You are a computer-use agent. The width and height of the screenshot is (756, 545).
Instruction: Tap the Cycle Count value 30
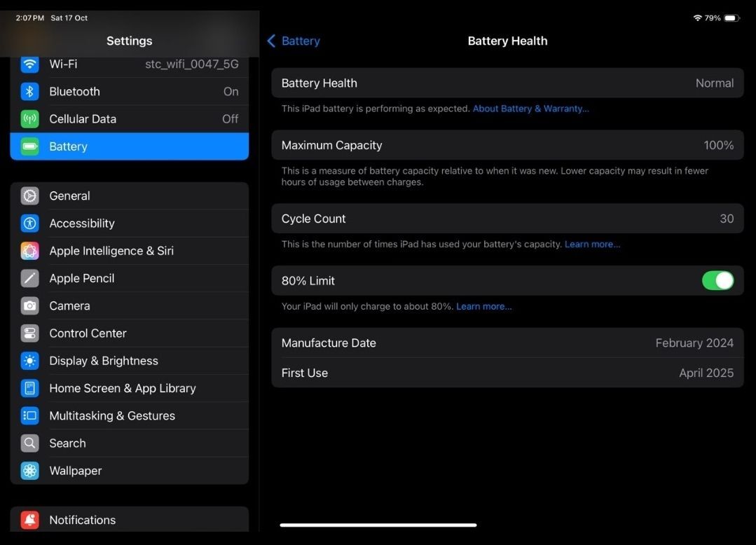pos(727,219)
